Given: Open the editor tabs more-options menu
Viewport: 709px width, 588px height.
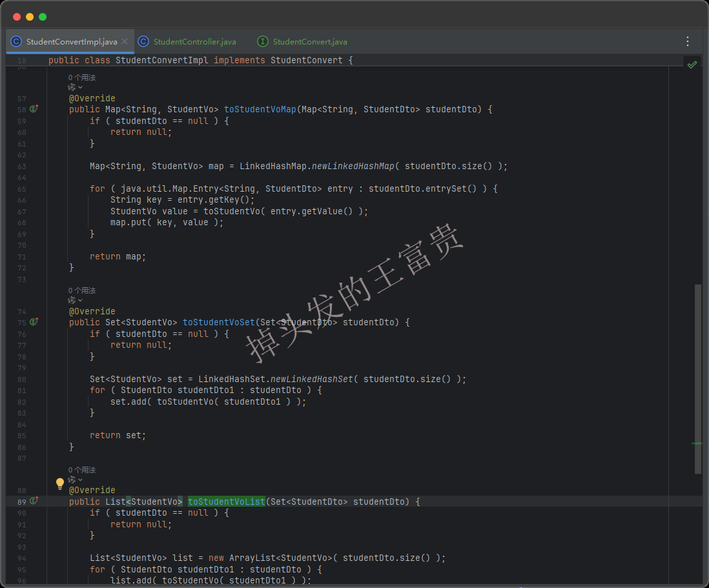Looking at the screenshot, I should pos(687,41).
